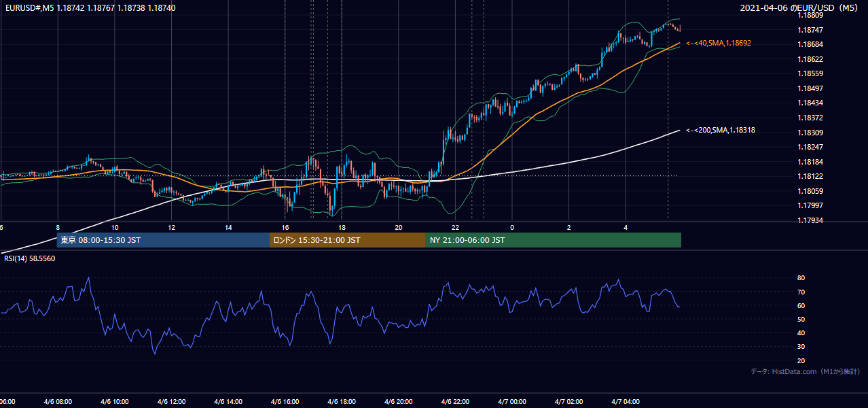Click price axis value 1.18559
This screenshot has width=868, height=408.
(x=810, y=73)
